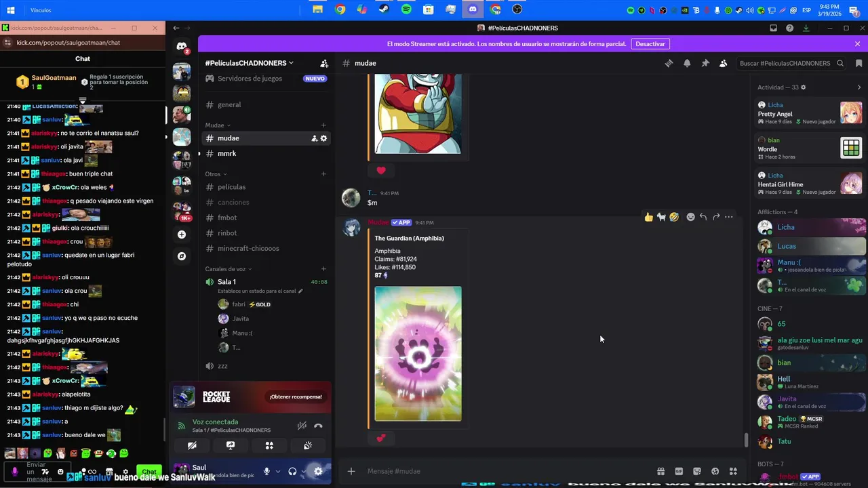Reply to the Mudae message

703,217
